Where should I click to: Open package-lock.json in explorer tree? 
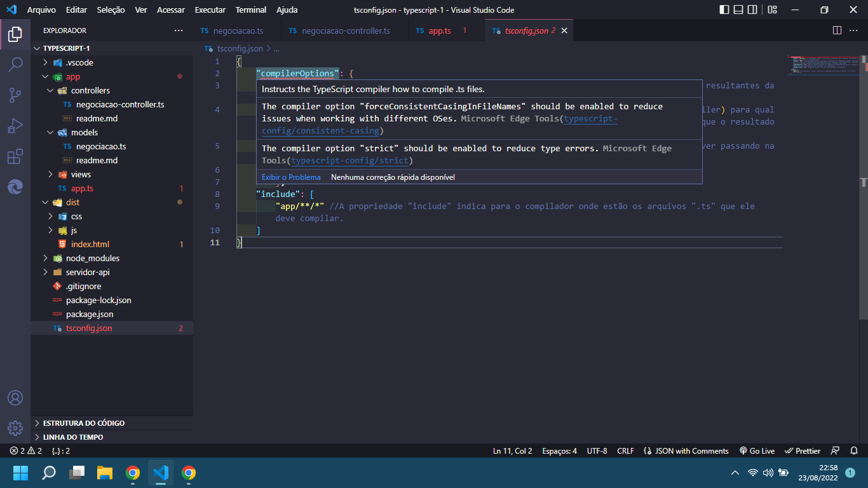point(112,300)
